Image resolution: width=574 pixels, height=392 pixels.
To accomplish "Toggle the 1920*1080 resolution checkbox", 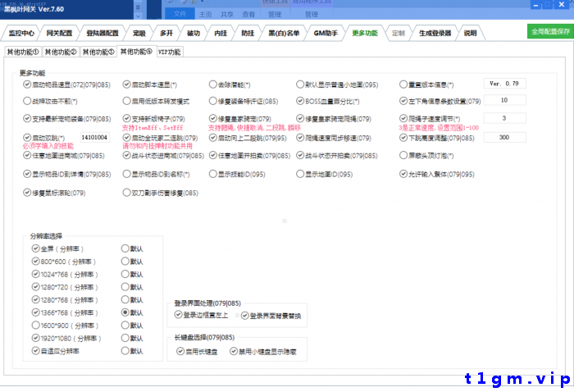I will pyautogui.click(x=35, y=338).
